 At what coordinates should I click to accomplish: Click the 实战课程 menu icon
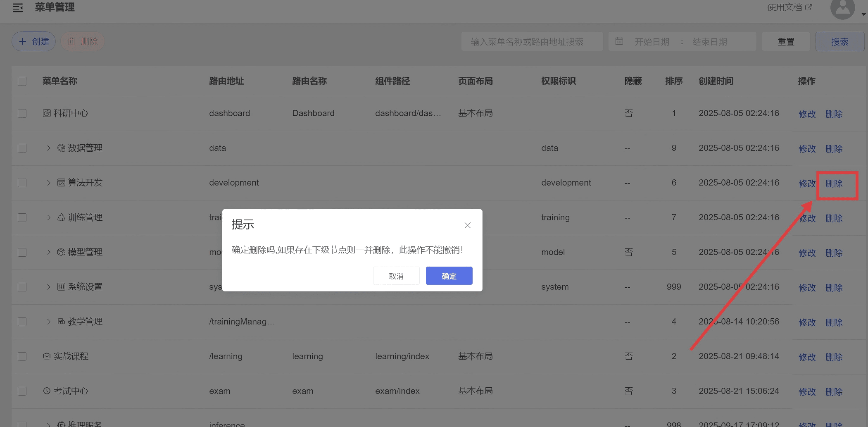tap(47, 356)
